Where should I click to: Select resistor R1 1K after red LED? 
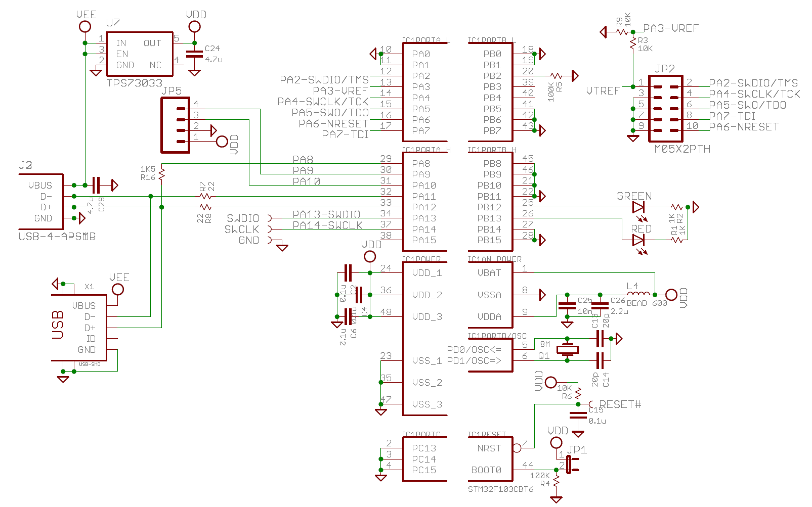tap(677, 240)
